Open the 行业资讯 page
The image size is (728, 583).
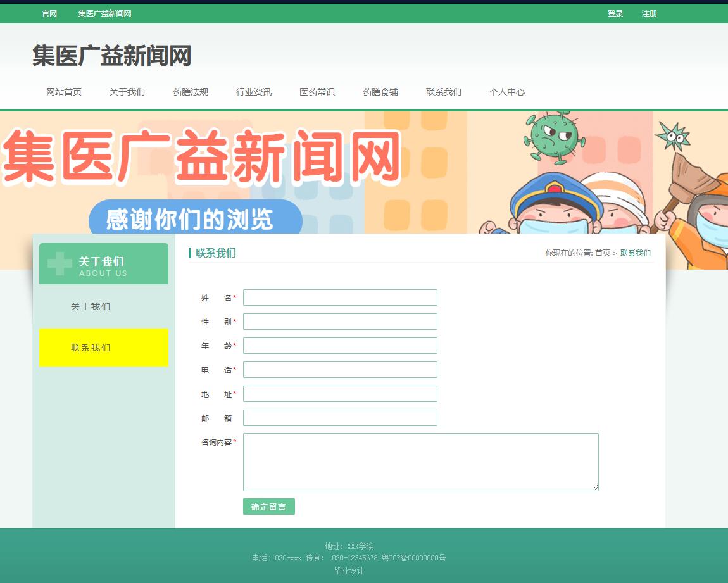click(x=253, y=91)
